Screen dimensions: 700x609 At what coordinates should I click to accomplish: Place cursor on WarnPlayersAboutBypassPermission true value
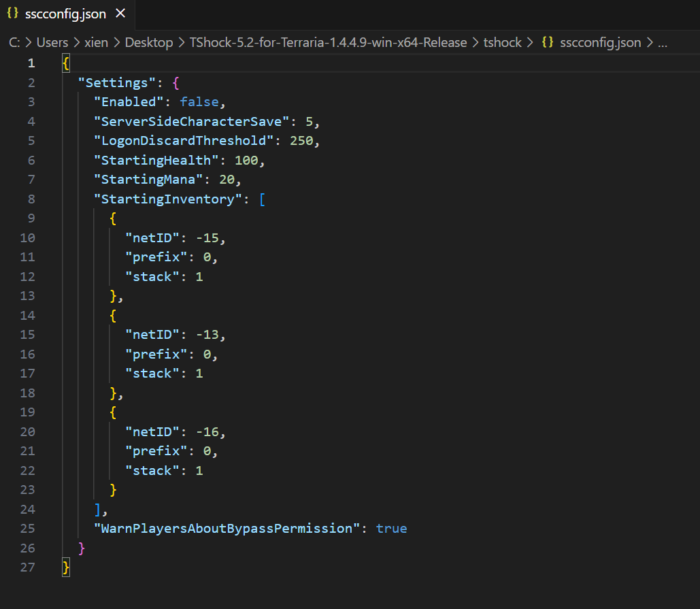tap(391, 529)
